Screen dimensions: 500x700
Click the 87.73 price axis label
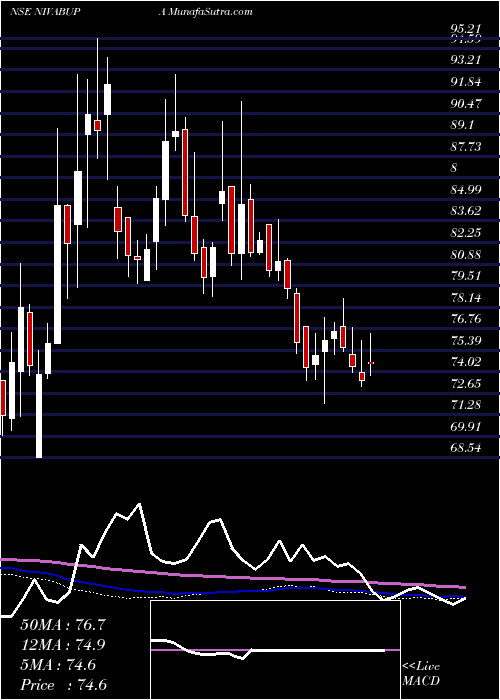[466, 147]
